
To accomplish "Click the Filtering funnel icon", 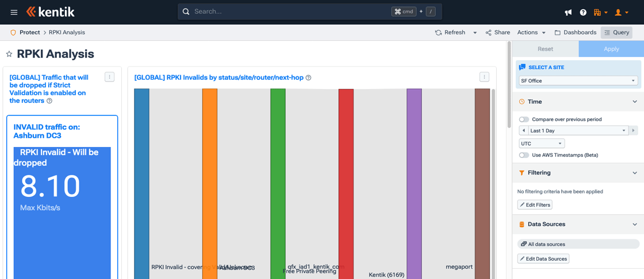I will pyautogui.click(x=522, y=173).
